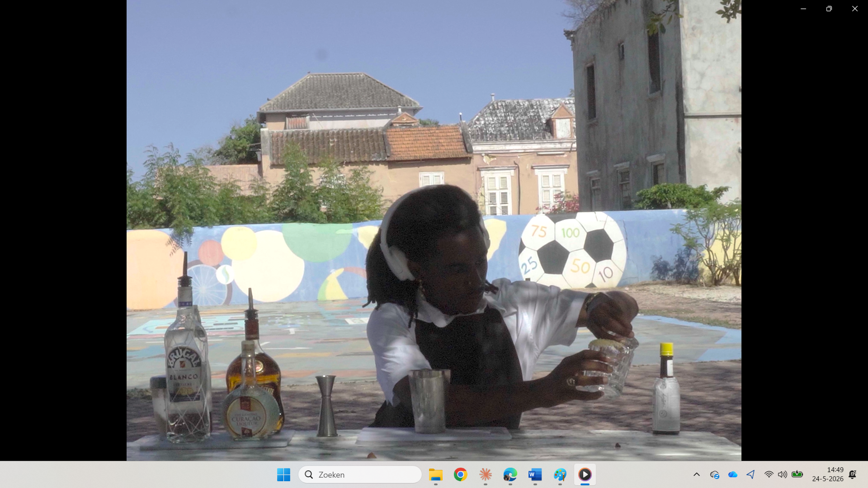Launch Google Chrome from the taskbar
This screenshot has height=488, width=868.
[461, 474]
